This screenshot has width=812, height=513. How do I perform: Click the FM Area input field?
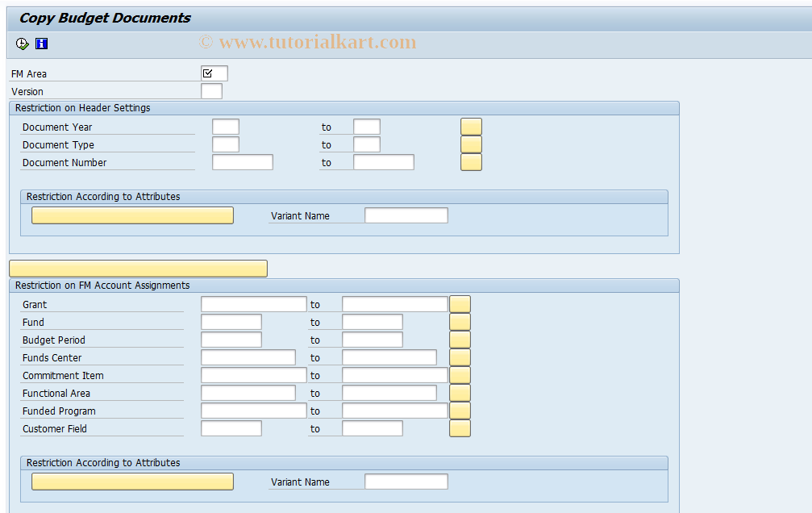[214, 73]
